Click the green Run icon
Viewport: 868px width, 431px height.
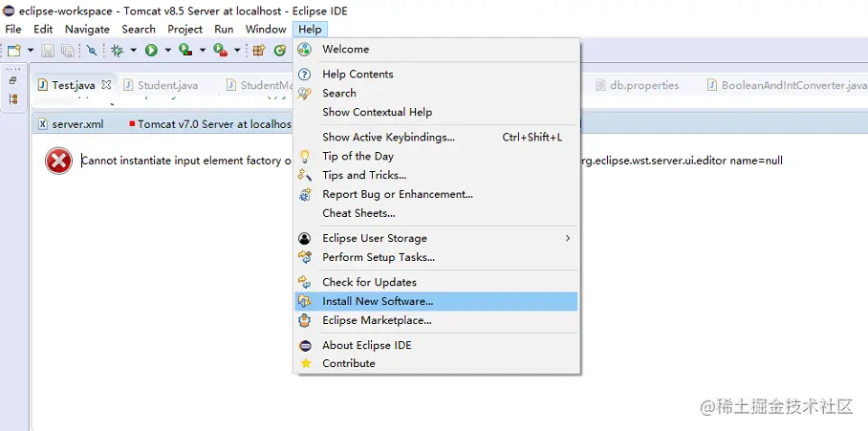tap(151, 51)
